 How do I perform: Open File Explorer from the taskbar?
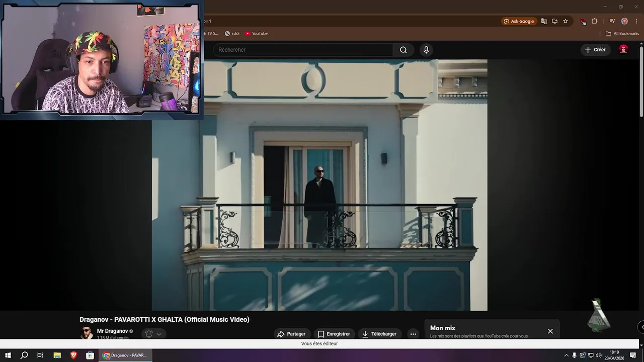[x=57, y=355]
